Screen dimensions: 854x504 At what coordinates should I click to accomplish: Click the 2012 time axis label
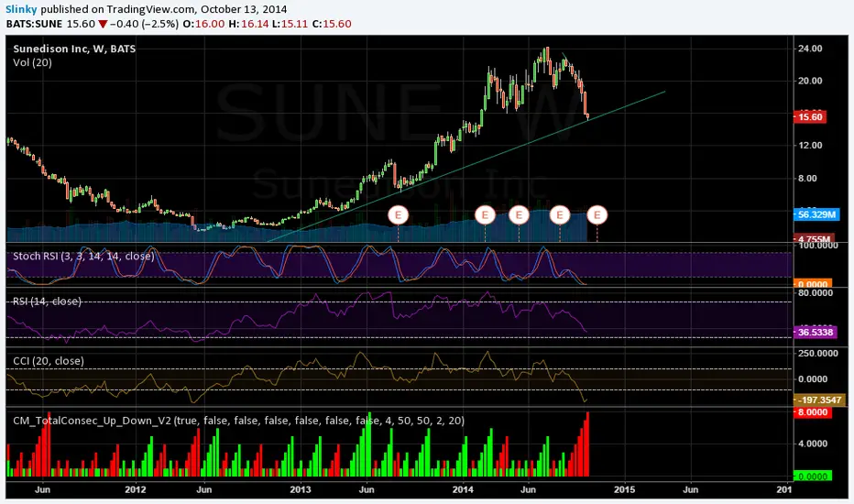(135, 489)
